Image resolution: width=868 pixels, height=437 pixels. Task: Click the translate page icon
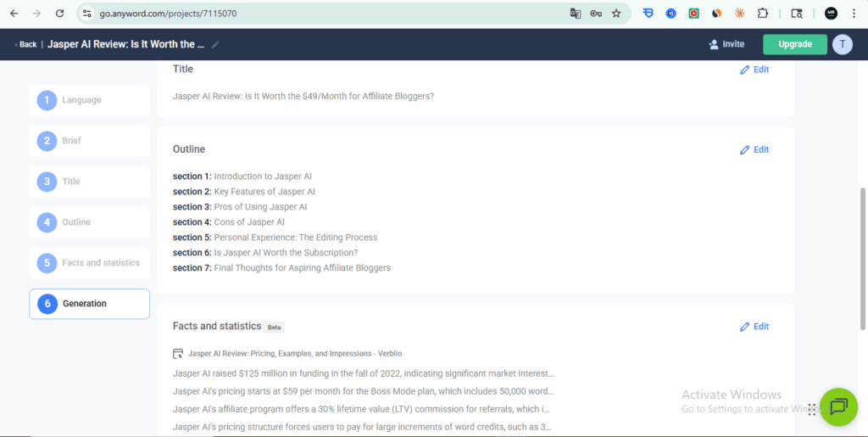[x=576, y=14]
